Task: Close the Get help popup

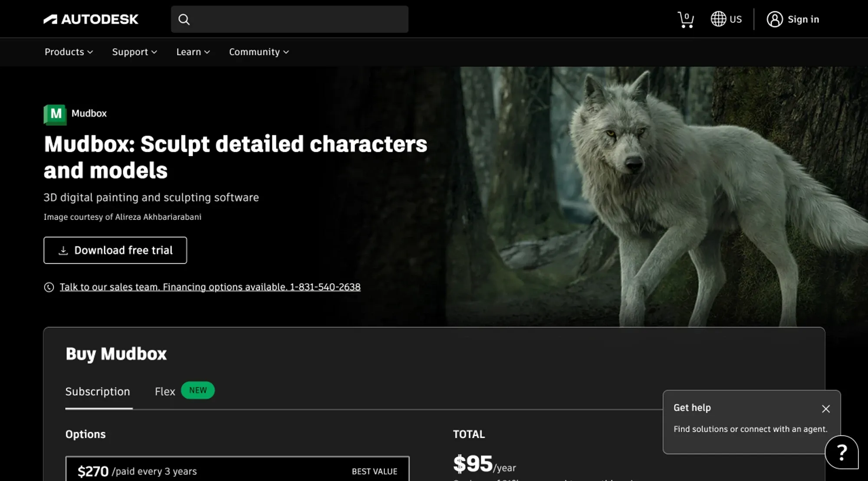Action: click(x=826, y=409)
